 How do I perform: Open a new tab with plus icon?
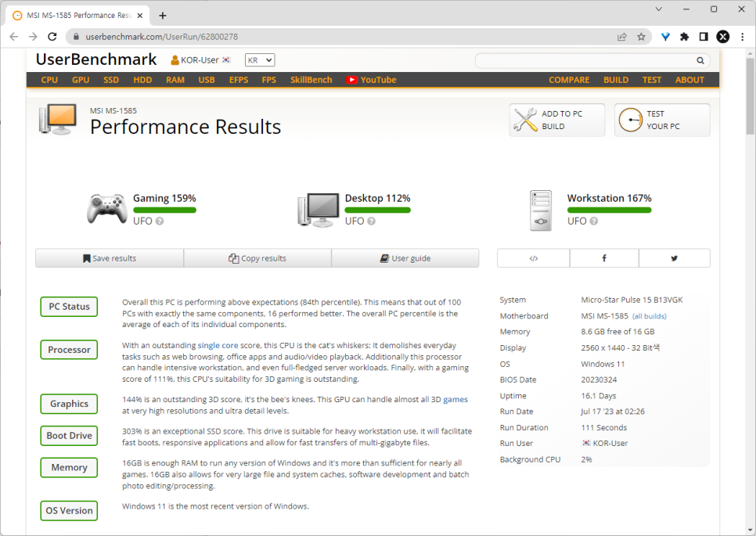pyautogui.click(x=163, y=16)
